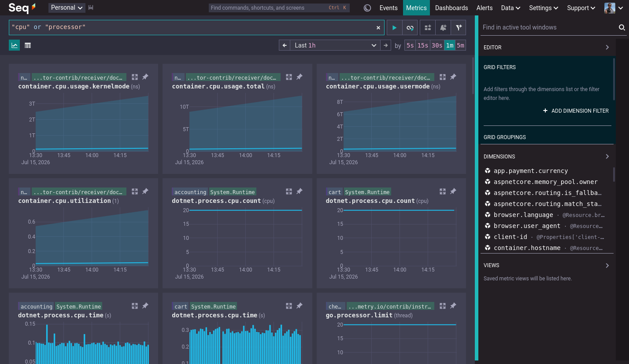Select the 5s interval
This screenshot has width=629, height=364.
410,45
